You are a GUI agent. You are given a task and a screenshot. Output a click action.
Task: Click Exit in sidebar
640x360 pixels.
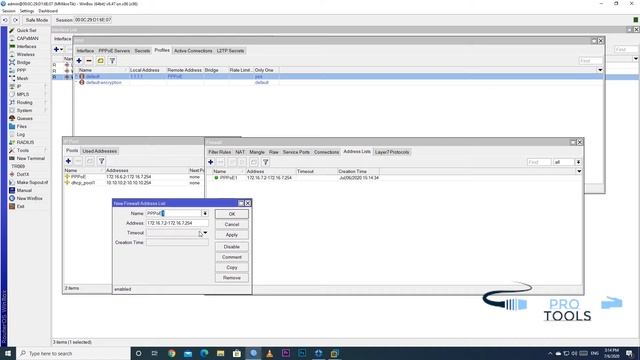[20, 207]
